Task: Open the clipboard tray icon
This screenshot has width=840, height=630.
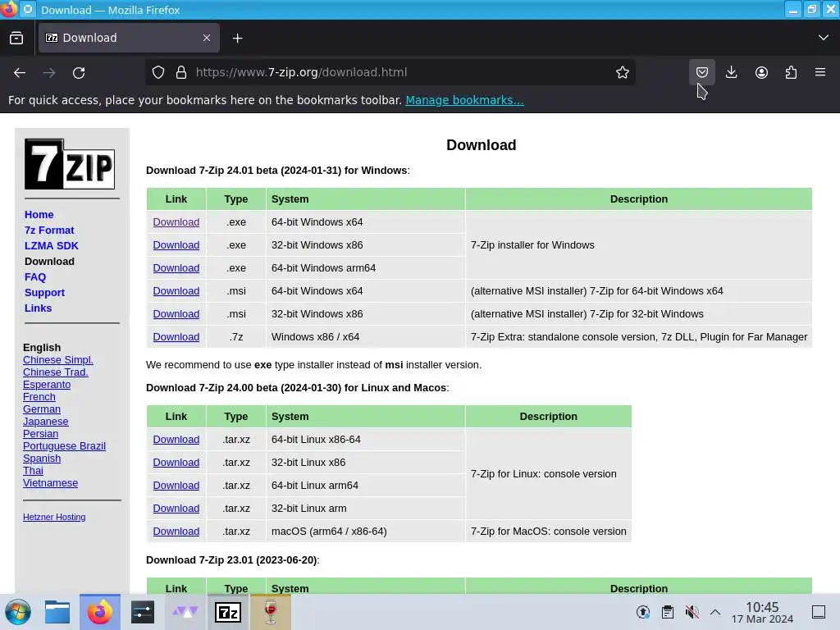Action: click(x=668, y=612)
